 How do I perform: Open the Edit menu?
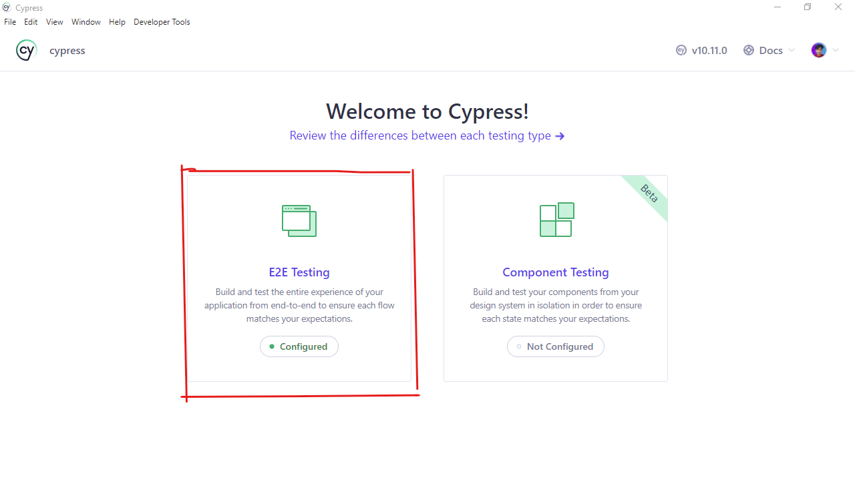(x=31, y=22)
